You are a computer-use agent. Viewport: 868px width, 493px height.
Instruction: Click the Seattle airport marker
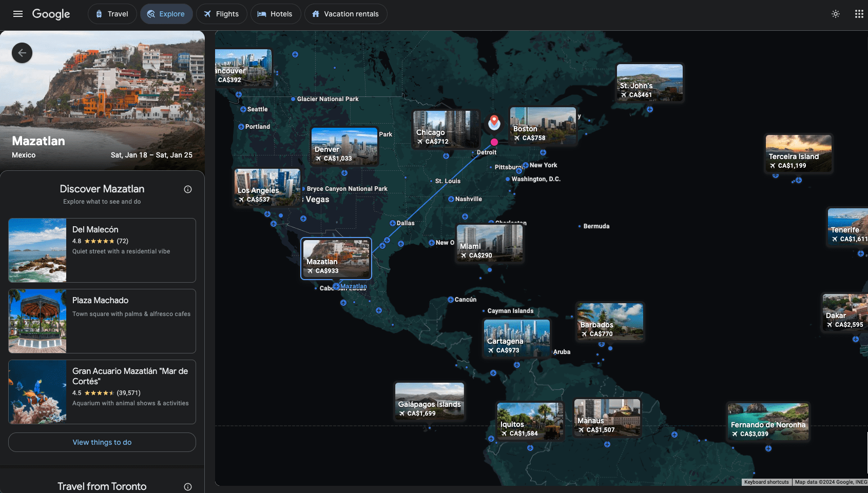[243, 109]
